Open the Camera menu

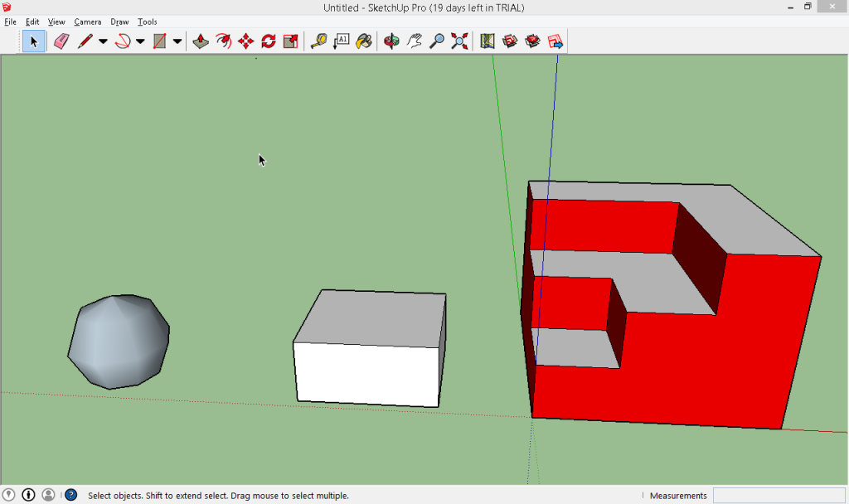(88, 22)
